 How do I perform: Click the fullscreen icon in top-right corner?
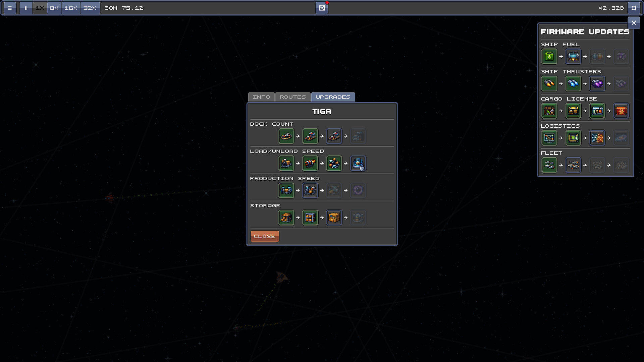[634, 8]
